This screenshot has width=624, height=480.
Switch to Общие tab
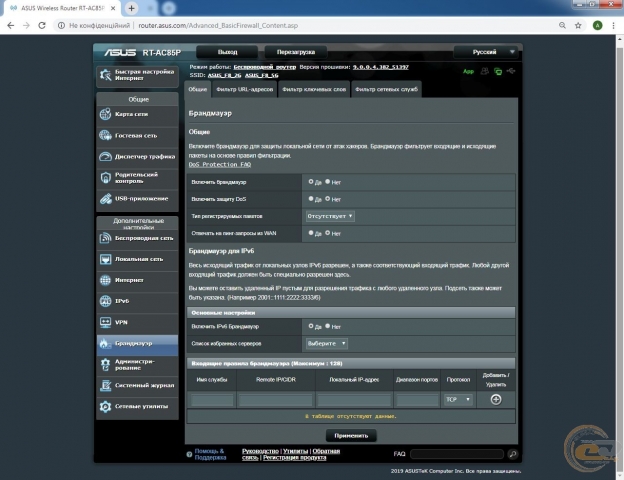pyautogui.click(x=197, y=89)
